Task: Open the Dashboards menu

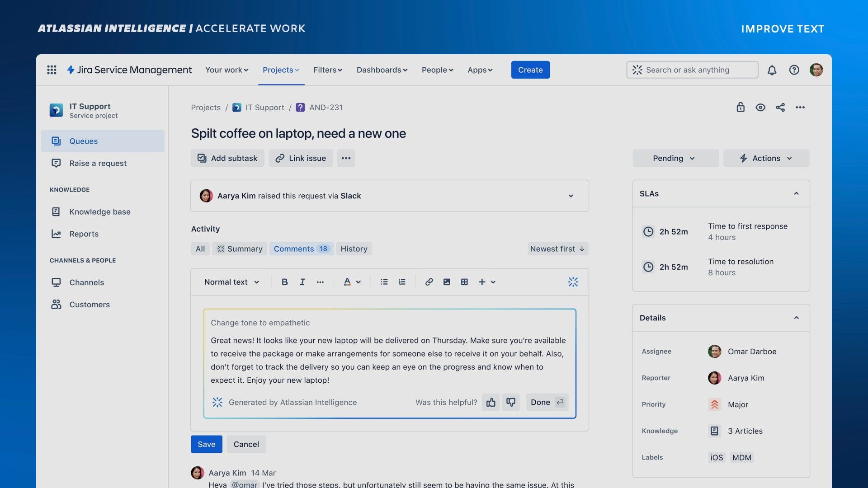Action: (382, 70)
